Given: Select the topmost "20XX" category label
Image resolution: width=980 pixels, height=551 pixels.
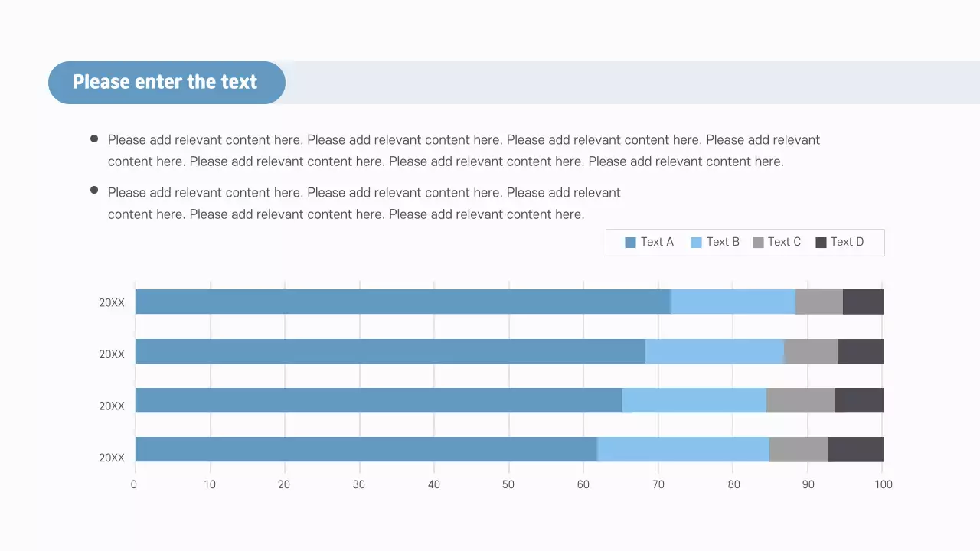Looking at the screenshot, I should pyautogui.click(x=112, y=302).
